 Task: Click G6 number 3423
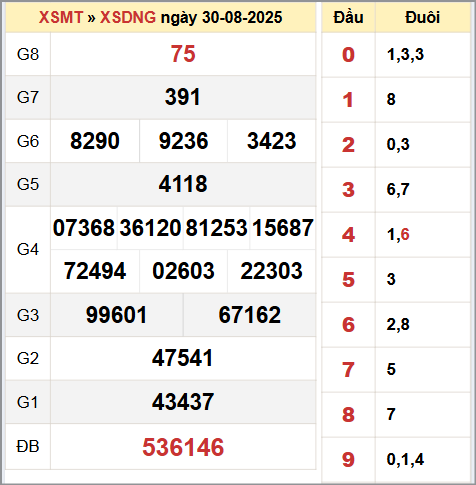(272, 141)
